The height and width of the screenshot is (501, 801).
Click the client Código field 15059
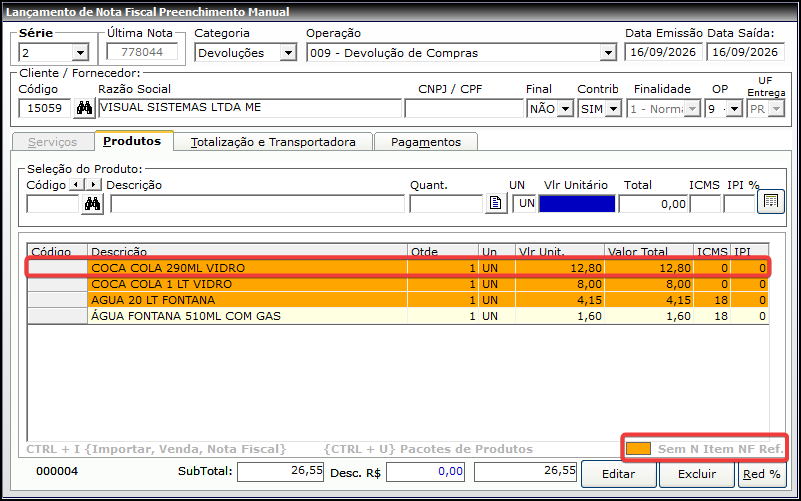44,108
